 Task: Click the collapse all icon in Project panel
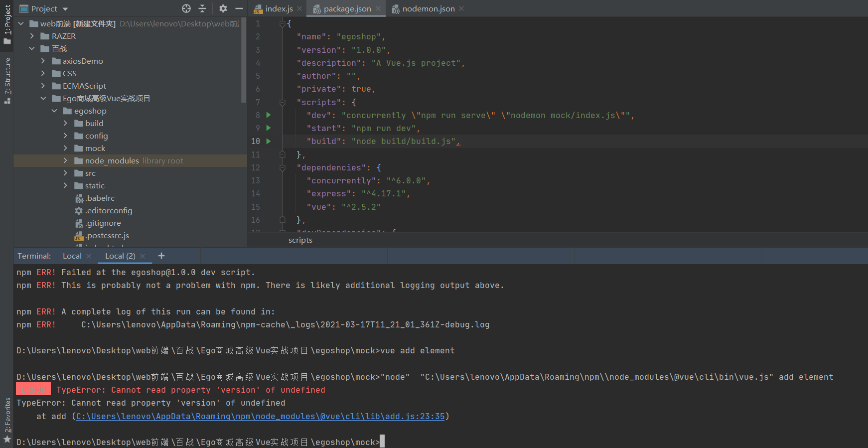[x=202, y=8]
